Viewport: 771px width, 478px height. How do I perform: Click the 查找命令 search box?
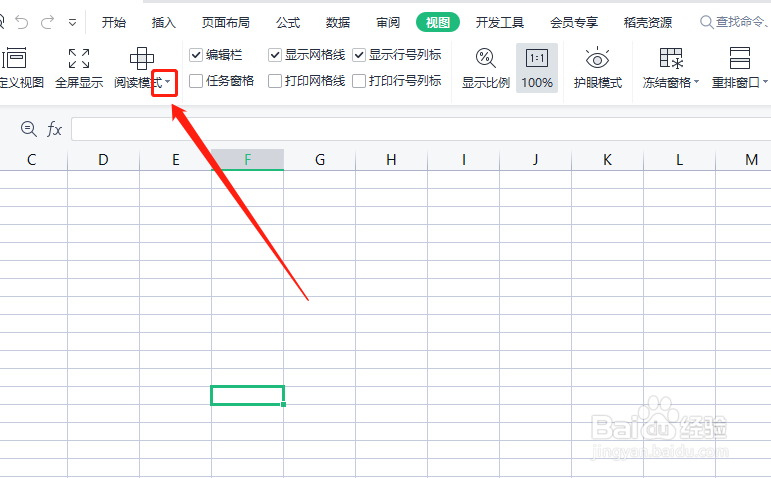coord(735,22)
